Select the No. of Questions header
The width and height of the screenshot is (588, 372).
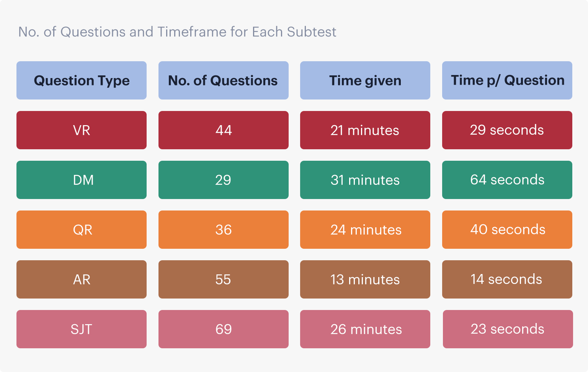(x=223, y=80)
